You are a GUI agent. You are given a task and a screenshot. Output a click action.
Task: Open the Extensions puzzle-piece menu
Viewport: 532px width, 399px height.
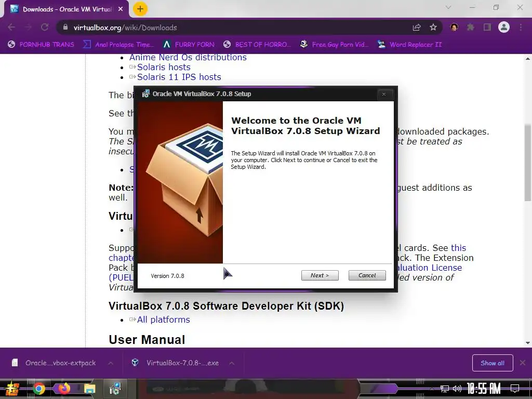point(471,27)
